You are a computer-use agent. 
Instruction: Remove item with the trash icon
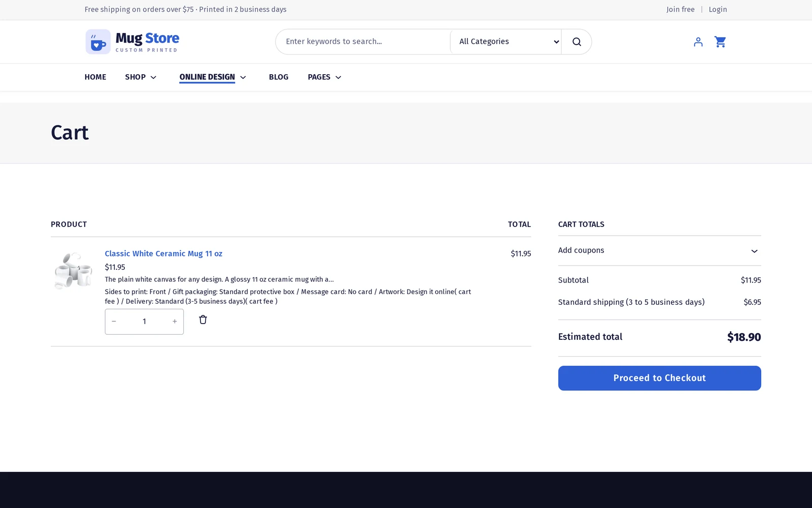tap(203, 320)
